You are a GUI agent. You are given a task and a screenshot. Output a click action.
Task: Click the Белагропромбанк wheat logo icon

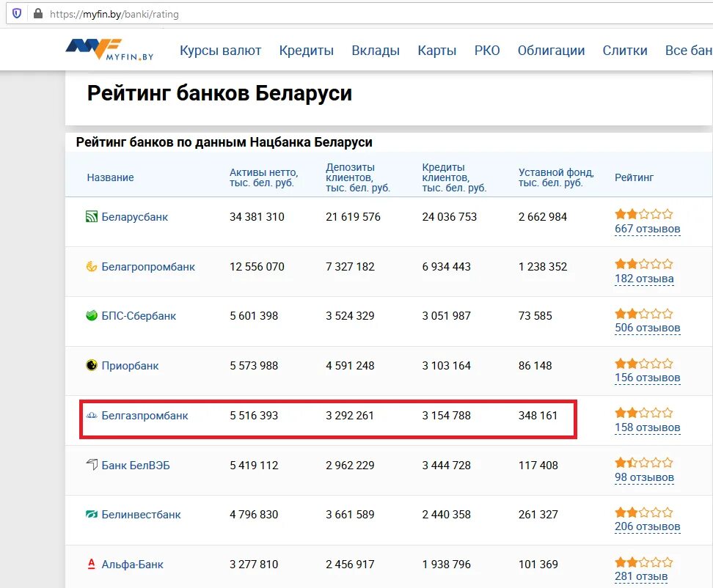click(x=92, y=267)
